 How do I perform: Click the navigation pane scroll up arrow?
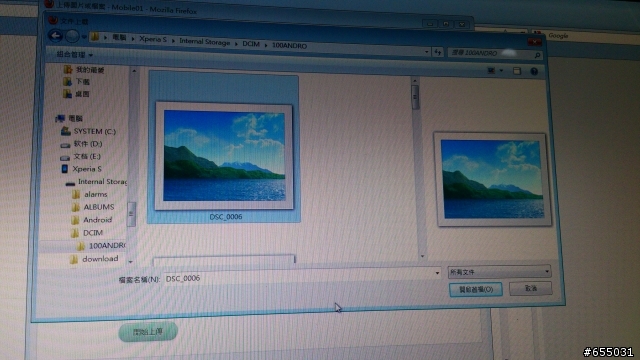pos(134,71)
